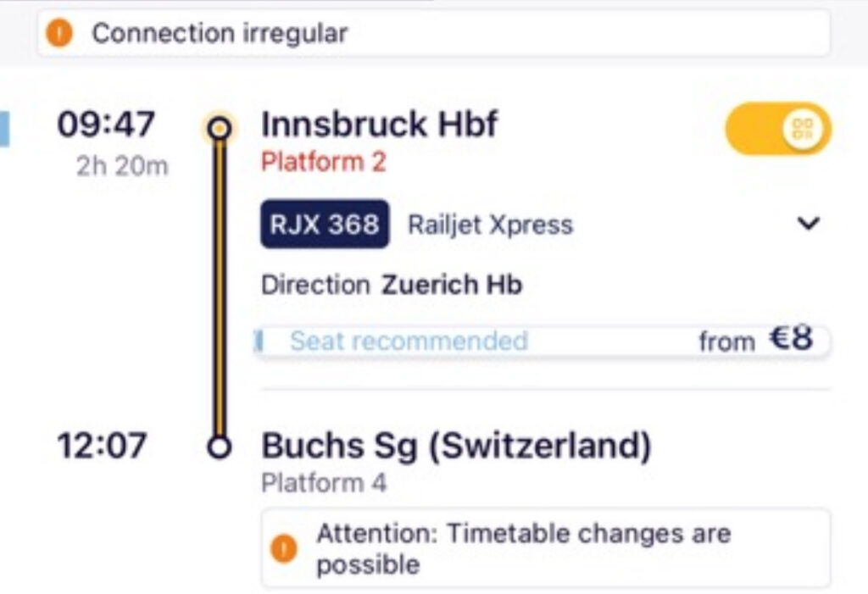Open the Connection irregular banner
This screenshot has width=868, height=594.
pos(433,33)
